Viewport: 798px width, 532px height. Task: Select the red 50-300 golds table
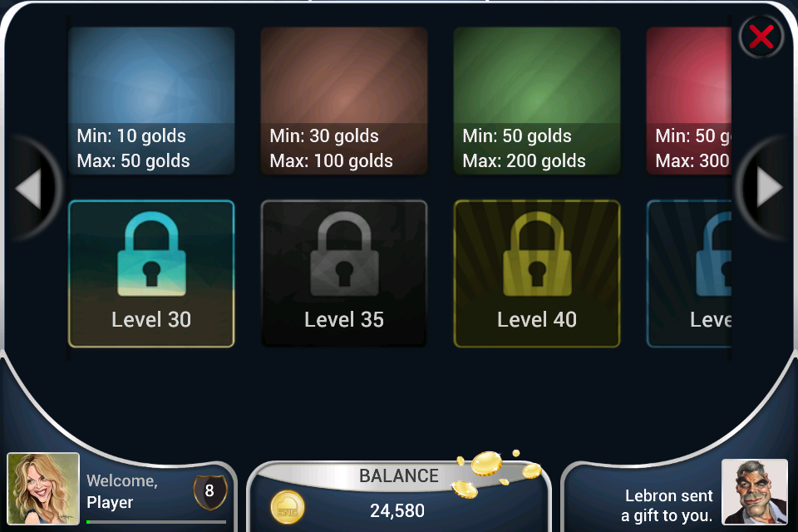pyautogui.click(x=689, y=101)
